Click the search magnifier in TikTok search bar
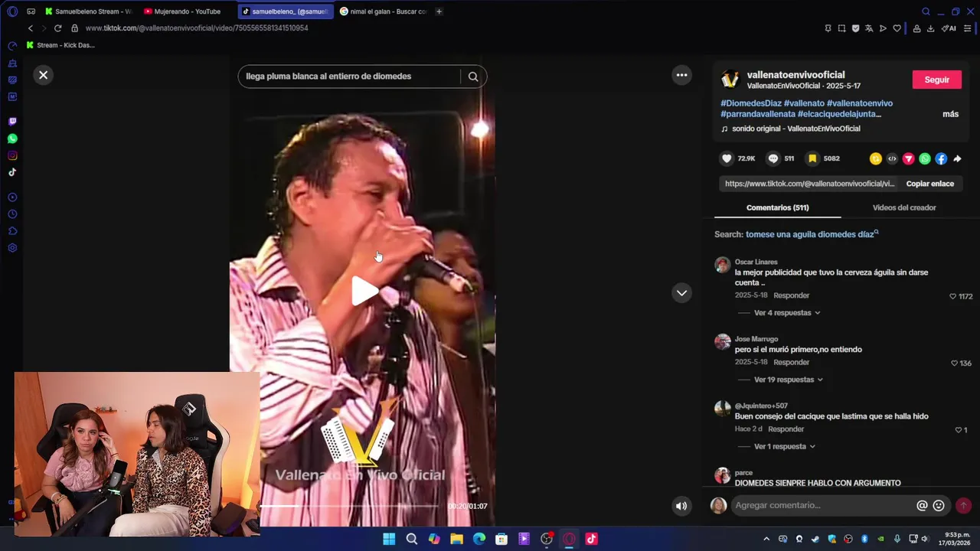 [473, 77]
